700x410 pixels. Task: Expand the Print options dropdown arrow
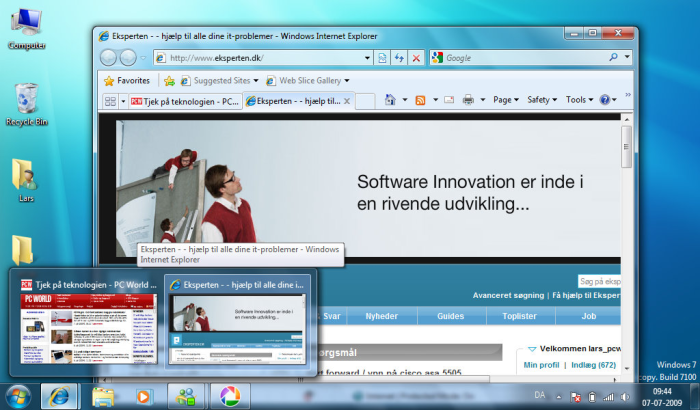[483, 100]
